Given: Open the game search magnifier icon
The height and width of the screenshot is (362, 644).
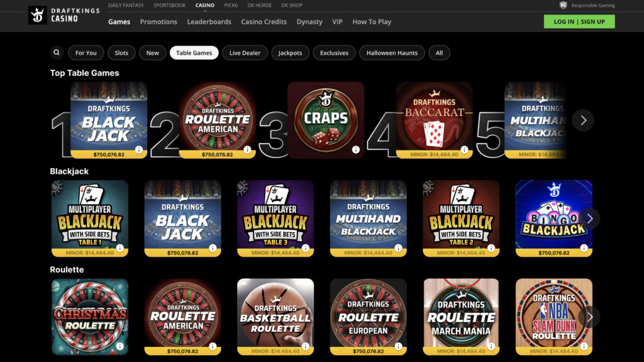Looking at the screenshot, I should [x=57, y=53].
